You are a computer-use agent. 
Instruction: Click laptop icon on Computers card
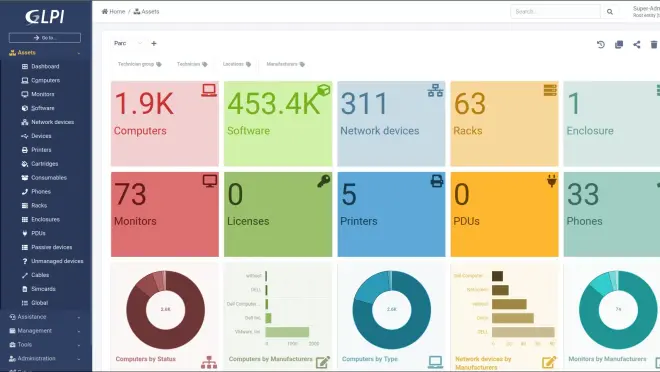[209, 90]
